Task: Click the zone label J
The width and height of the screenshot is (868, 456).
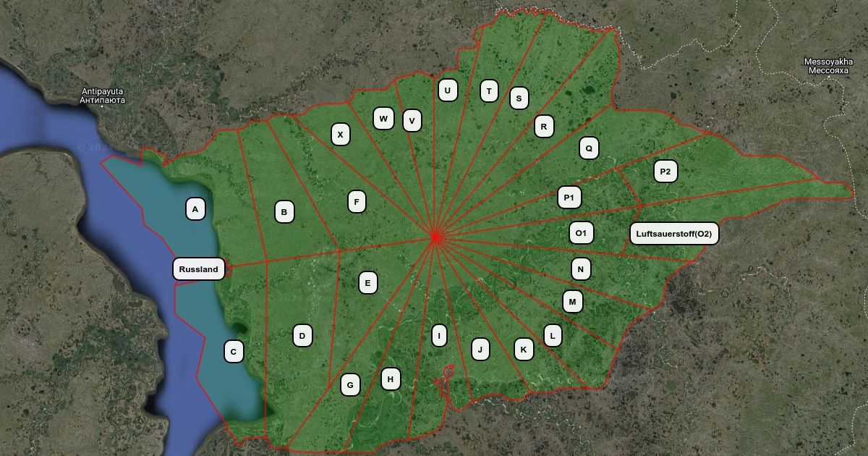Action: click(x=480, y=349)
